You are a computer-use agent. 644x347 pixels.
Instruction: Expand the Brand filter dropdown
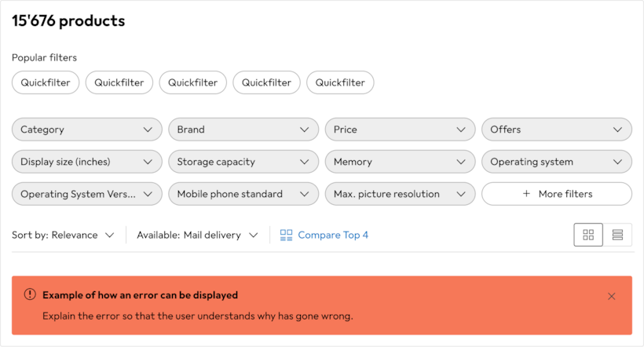point(243,130)
